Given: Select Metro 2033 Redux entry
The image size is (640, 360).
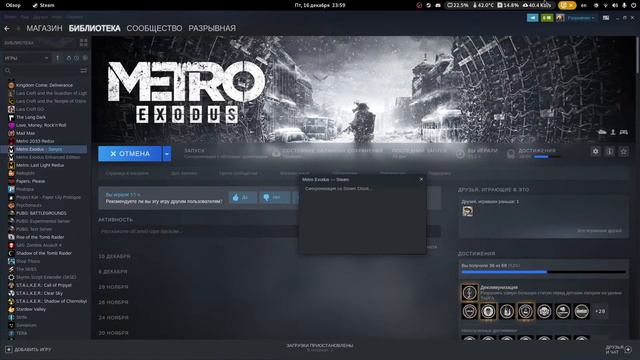Looking at the screenshot, I should pyautogui.click(x=35, y=141).
